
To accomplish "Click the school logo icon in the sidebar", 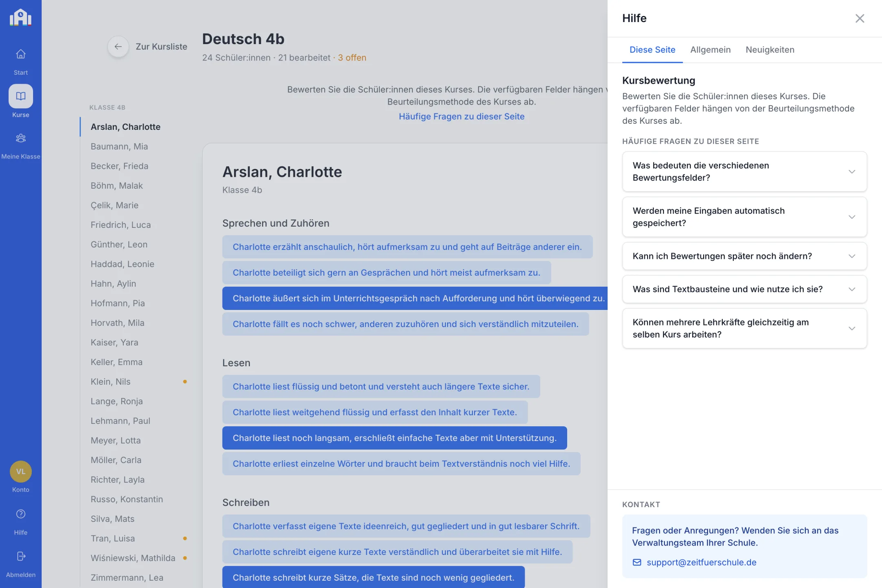I will tap(20, 18).
